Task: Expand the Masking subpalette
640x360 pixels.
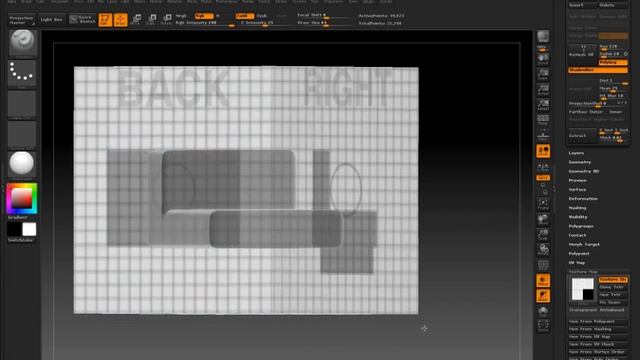Action: [x=578, y=208]
